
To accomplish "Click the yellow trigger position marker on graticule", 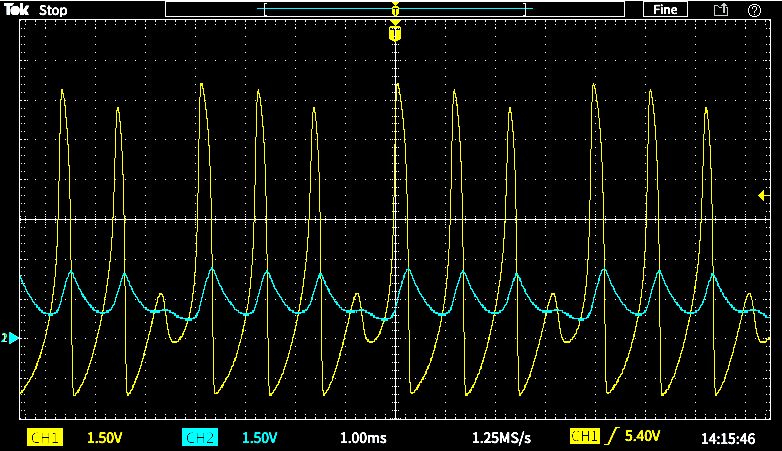I will pyautogui.click(x=395, y=34).
